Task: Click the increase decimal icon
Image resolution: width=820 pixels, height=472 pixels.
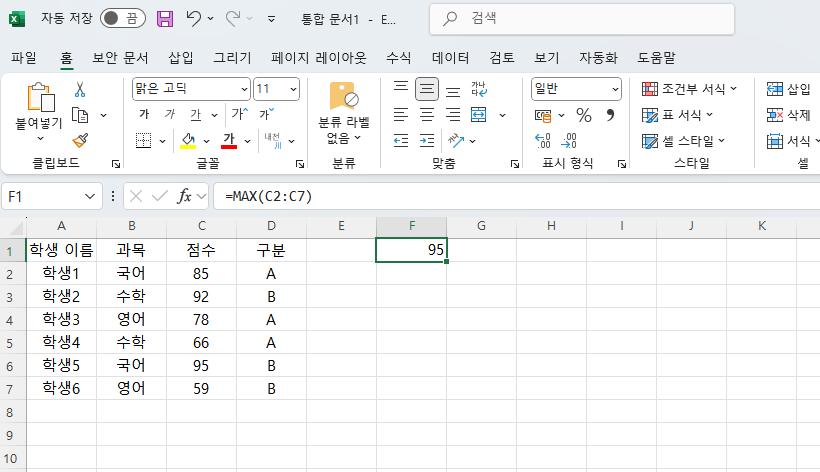Action: coord(543,140)
